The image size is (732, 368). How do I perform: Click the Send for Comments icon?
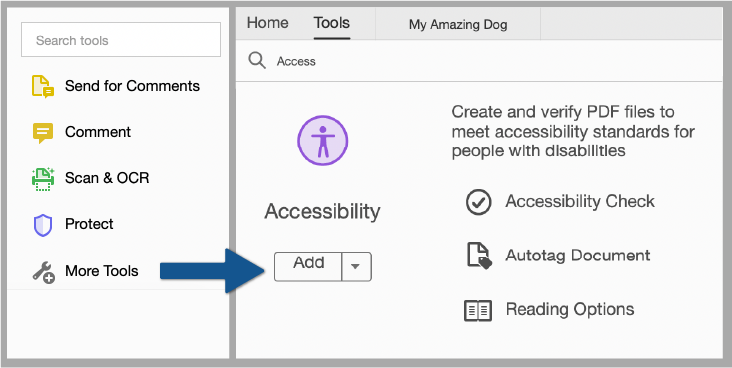pos(42,86)
